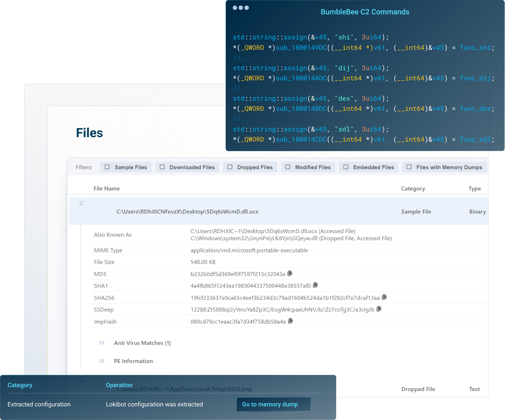The image size is (505, 420).
Task: Click the Binary type cell
Action: [477, 212]
